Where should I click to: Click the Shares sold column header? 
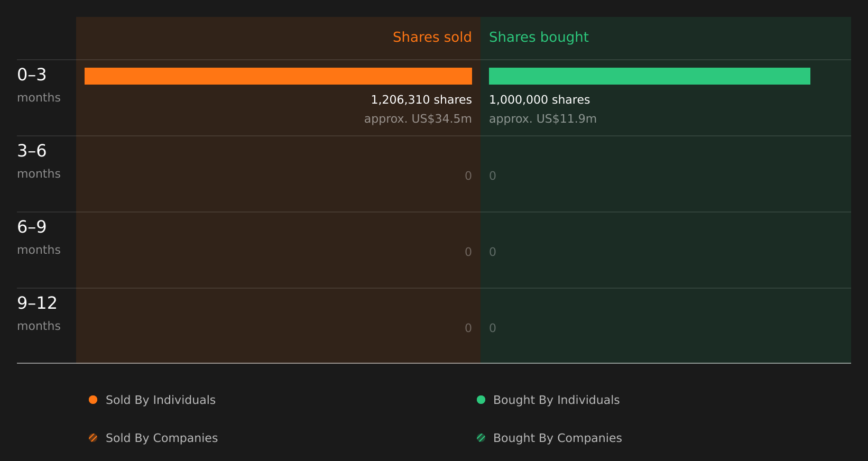coord(432,37)
